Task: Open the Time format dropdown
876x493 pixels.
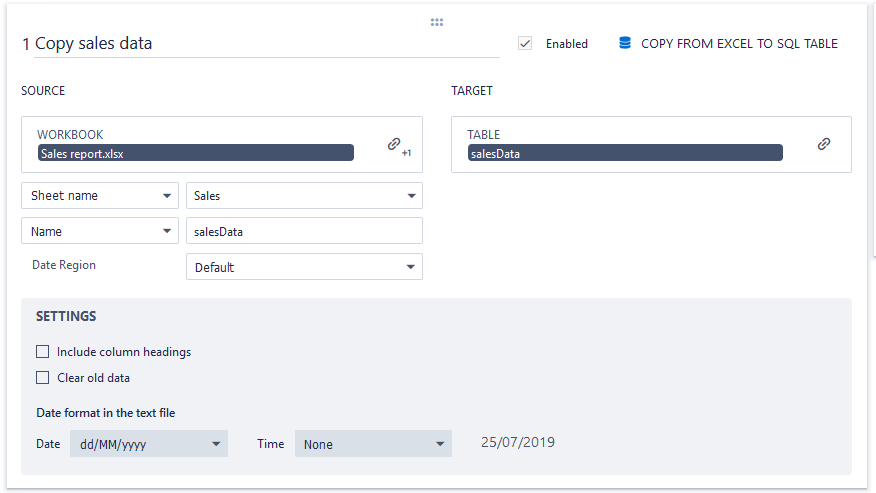Action: pyautogui.click(x=373, y=444)
